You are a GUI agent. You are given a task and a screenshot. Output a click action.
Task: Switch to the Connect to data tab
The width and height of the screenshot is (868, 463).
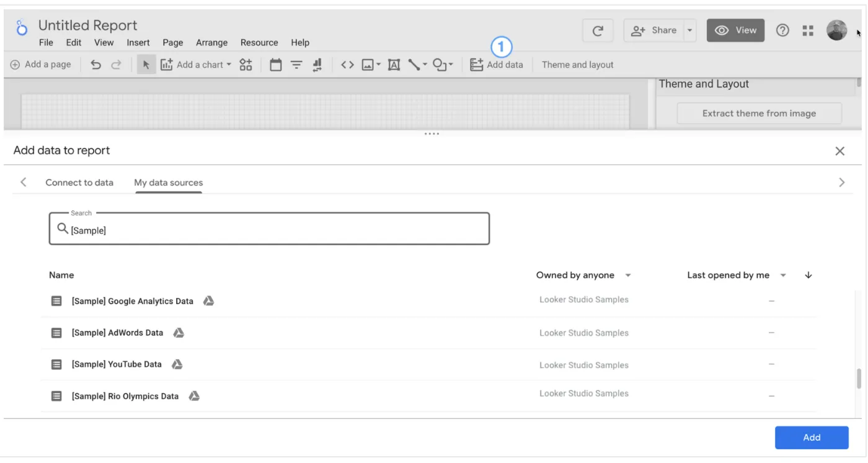pyautogui.click(x=79, y=182)
